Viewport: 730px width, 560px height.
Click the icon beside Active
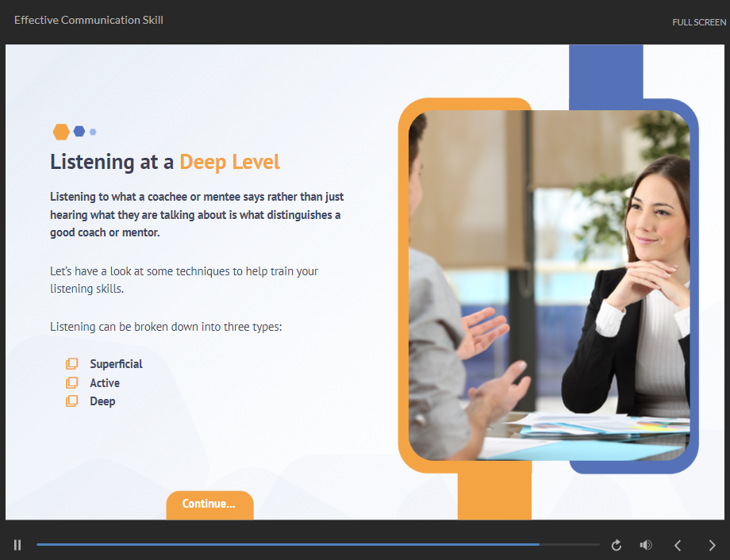point(72,383)
